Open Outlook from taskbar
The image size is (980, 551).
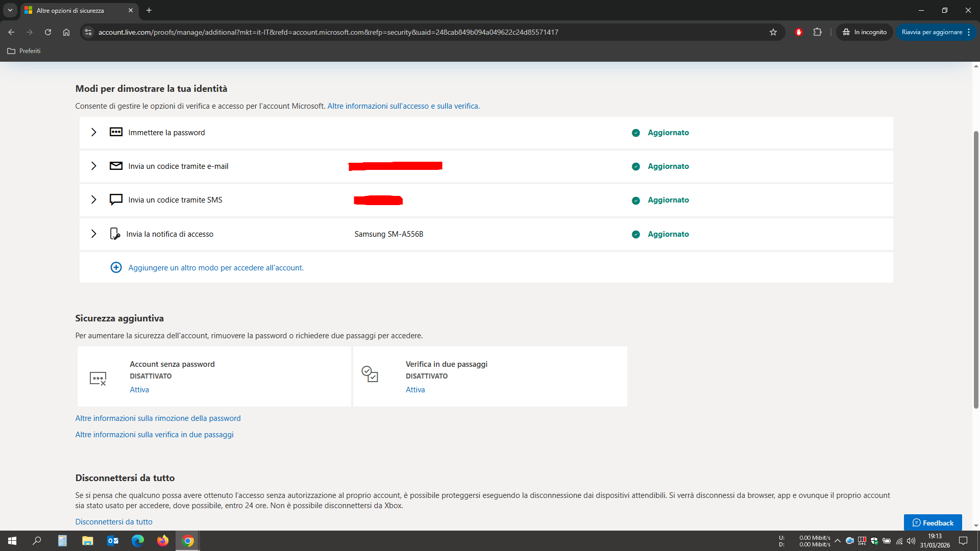pos(113,541)
